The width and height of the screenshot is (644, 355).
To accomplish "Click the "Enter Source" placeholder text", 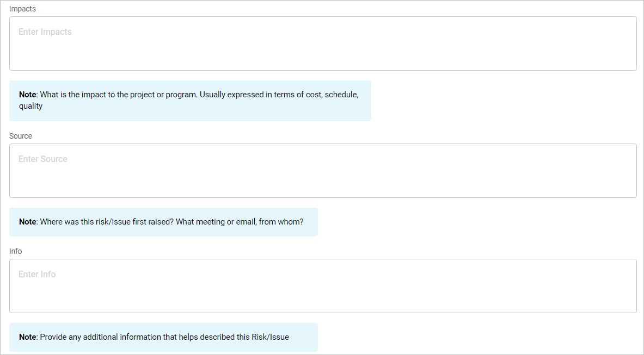I will point(43,159).
